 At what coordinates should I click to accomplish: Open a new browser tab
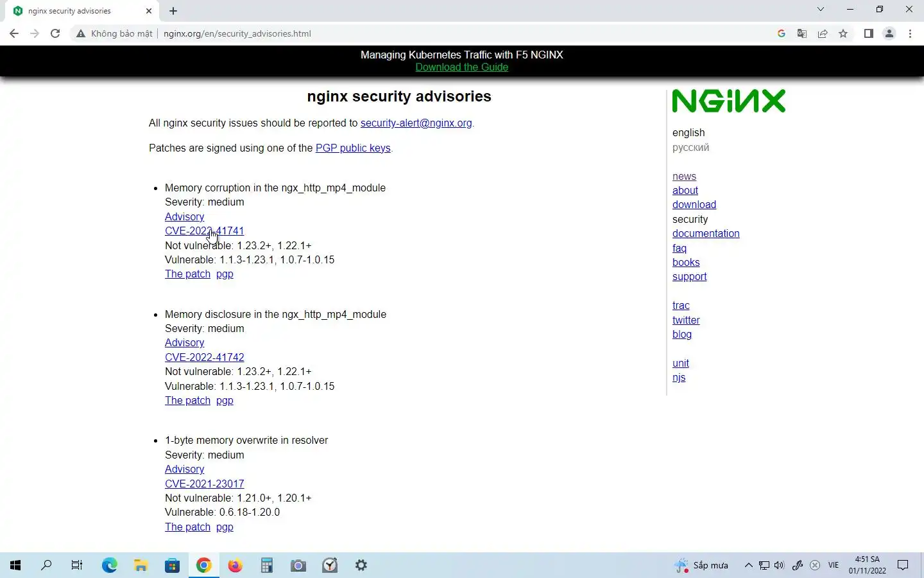click(x=173, y=11)
